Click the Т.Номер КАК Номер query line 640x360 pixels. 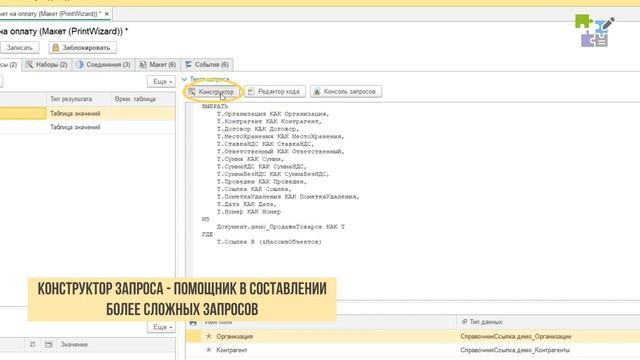(x=249, y=211)
